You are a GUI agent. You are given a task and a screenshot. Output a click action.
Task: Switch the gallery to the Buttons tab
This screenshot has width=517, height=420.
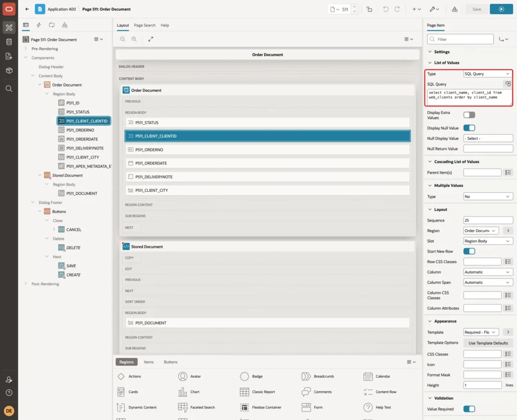tap(171, 362)
